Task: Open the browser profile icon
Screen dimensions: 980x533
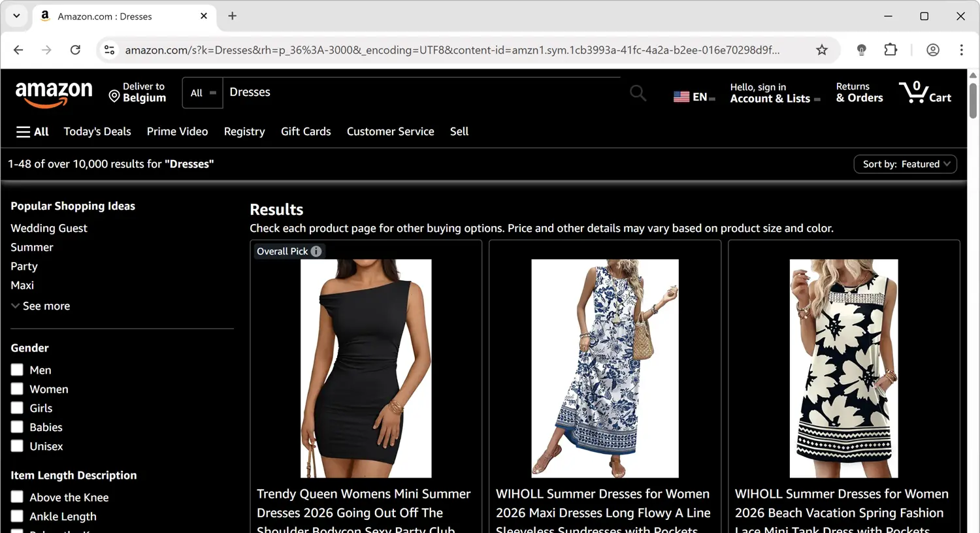Action: (933, 50)
